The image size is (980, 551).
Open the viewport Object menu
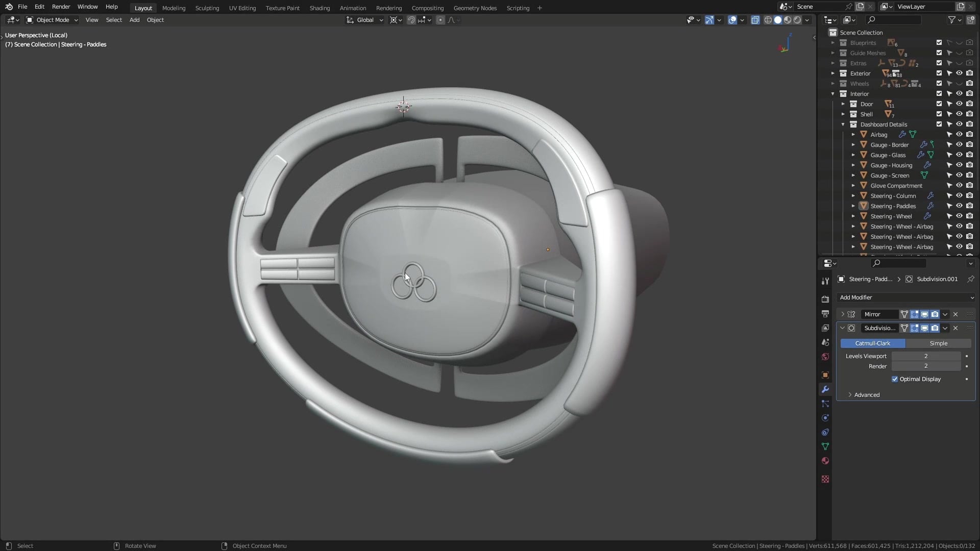(155, 20)
